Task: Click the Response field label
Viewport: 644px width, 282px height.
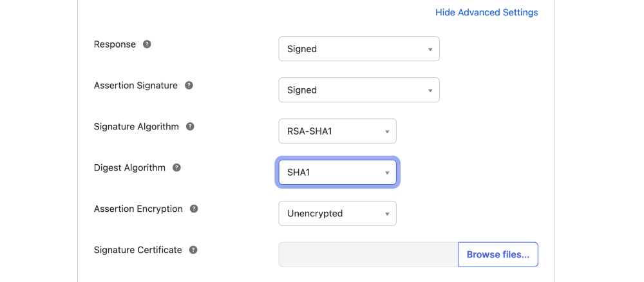Action: [115, 44]
